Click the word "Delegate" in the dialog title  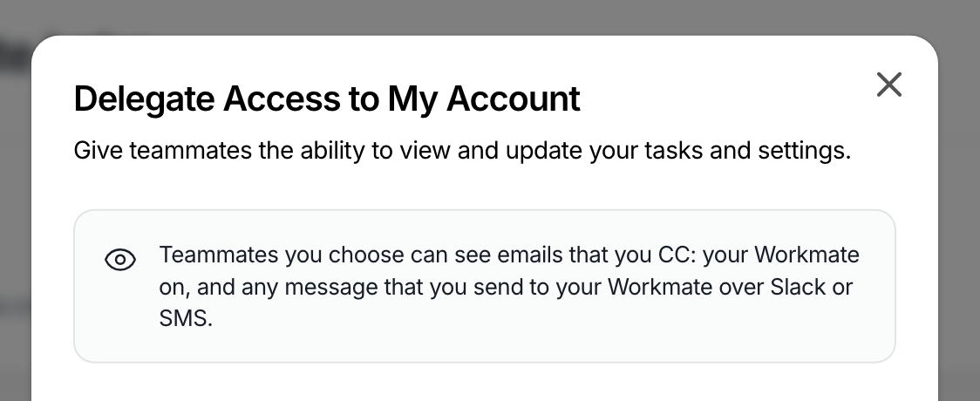tap(145, 99)
